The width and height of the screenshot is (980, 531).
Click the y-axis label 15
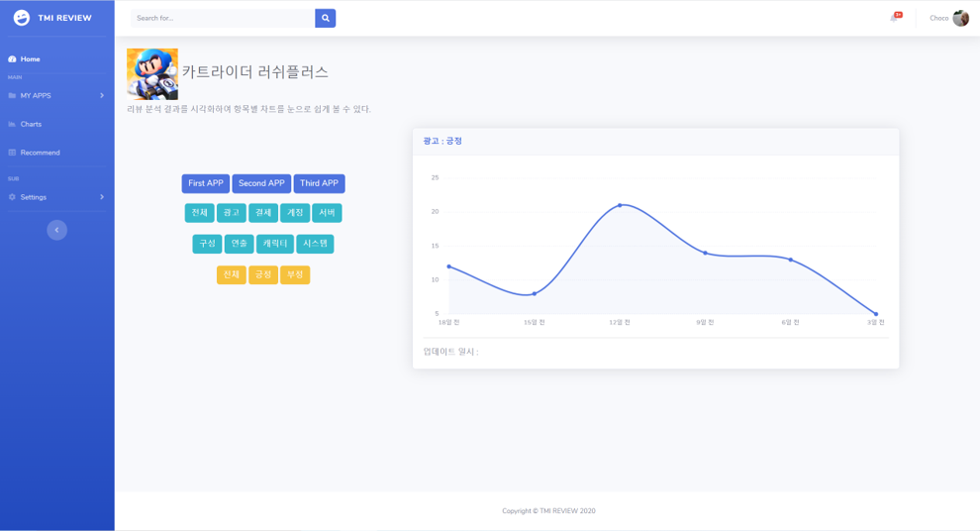435,246
